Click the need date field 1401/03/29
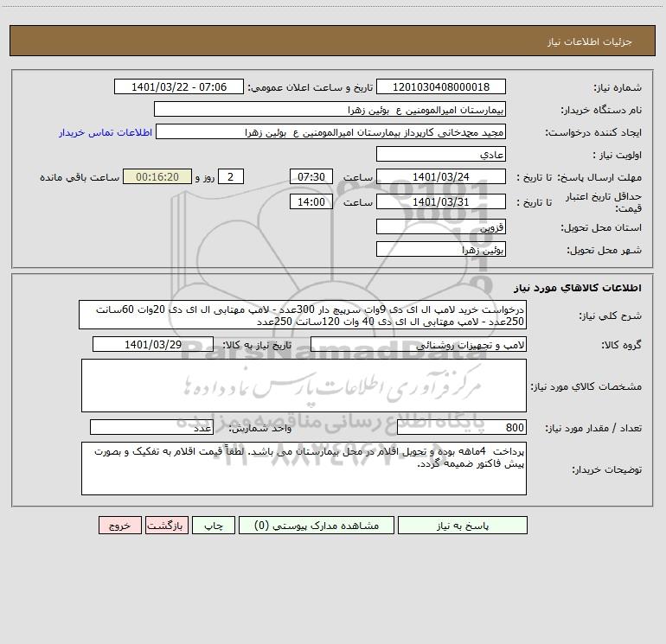The width and height of the screenshot is (666, 644). tap(153, 344)
